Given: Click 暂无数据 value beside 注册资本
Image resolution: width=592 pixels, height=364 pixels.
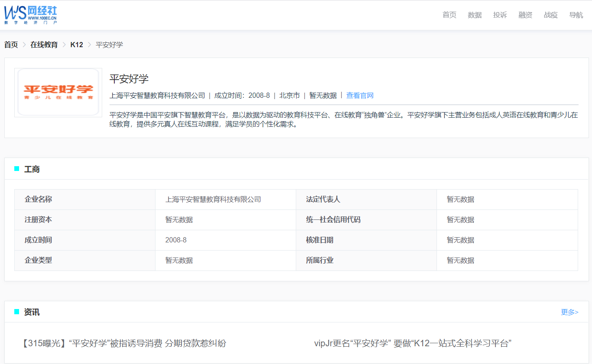Looking at the screenshot, I should point(179,220).
